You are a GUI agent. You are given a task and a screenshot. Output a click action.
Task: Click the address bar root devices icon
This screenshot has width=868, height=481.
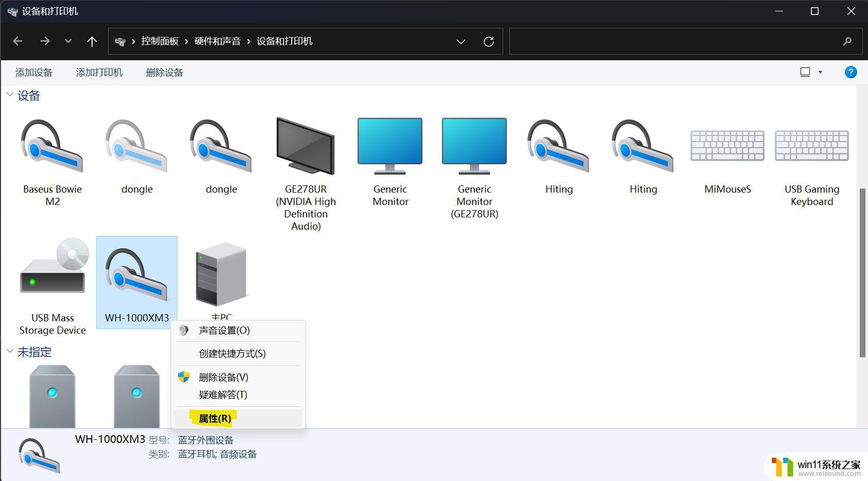point(120,41)
